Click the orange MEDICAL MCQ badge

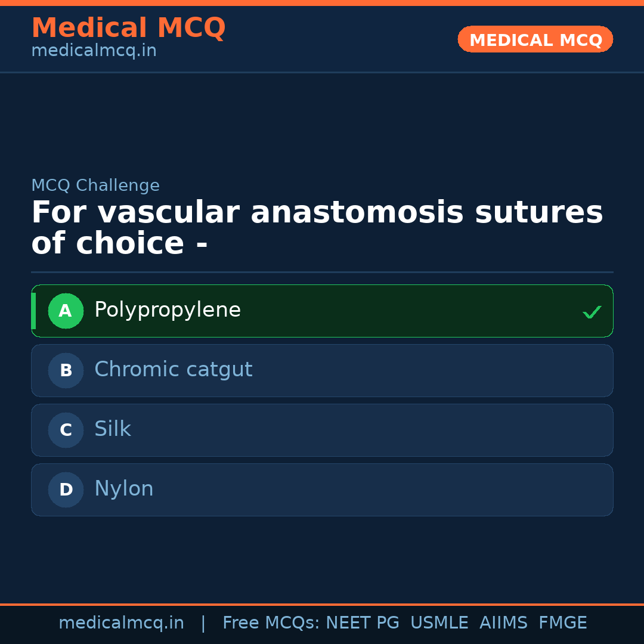[535, 39]
